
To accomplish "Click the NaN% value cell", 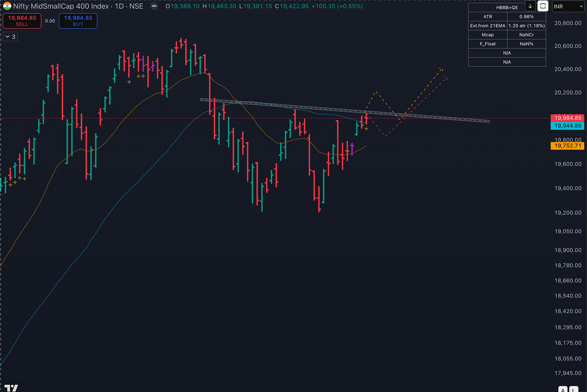I will pos(527,44).
